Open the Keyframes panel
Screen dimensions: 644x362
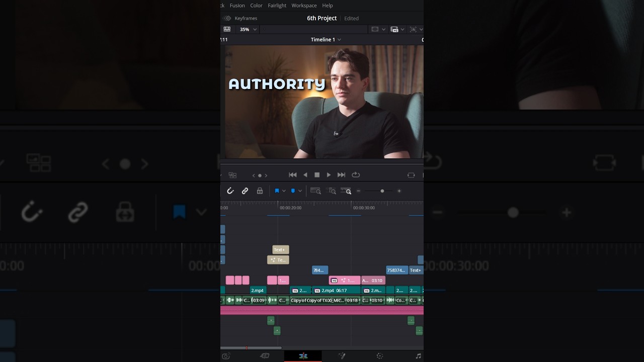tap(241, 18)
